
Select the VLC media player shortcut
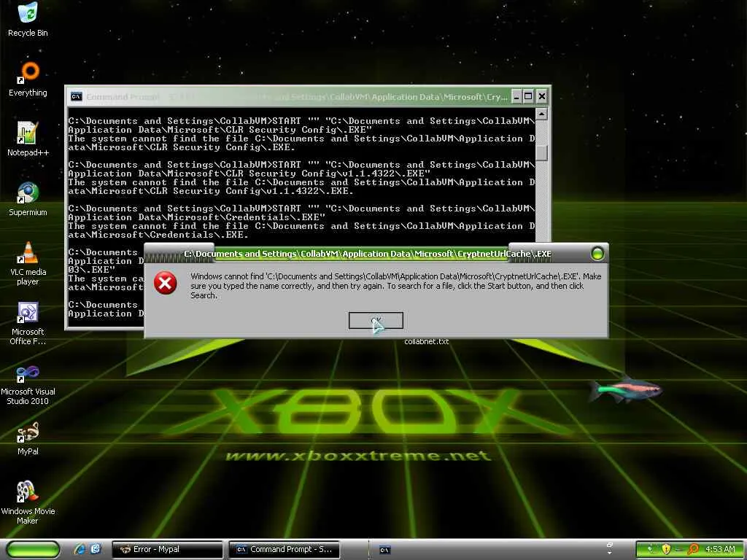(28, 263)
